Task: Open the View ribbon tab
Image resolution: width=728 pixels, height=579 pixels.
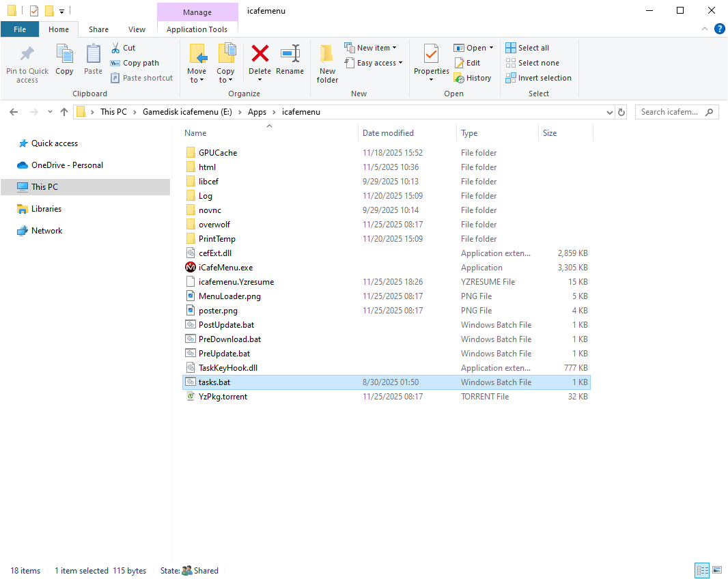Action: coord(137,29)
